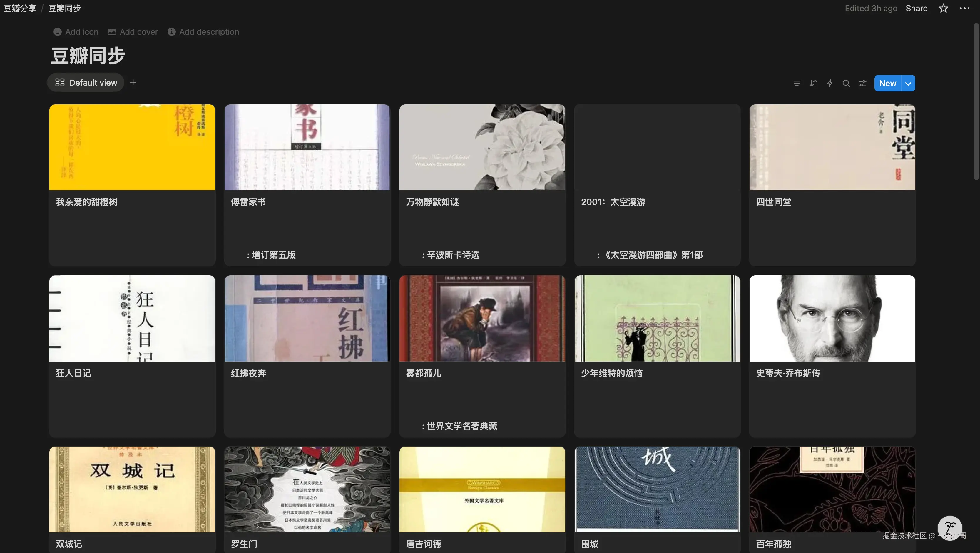This screenshot has width=980, height=553.
Task: Select the Default view tab
Action: coord(86,83)
